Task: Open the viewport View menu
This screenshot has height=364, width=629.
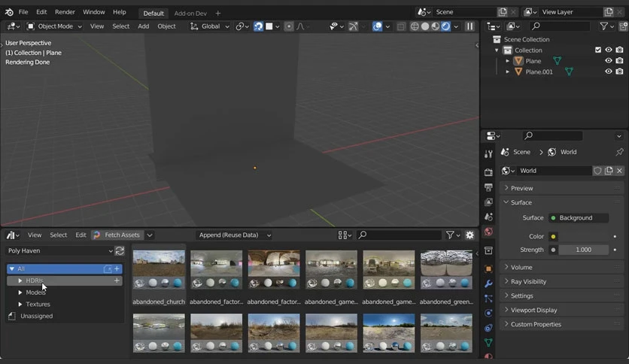Action: tap(96, 26)
